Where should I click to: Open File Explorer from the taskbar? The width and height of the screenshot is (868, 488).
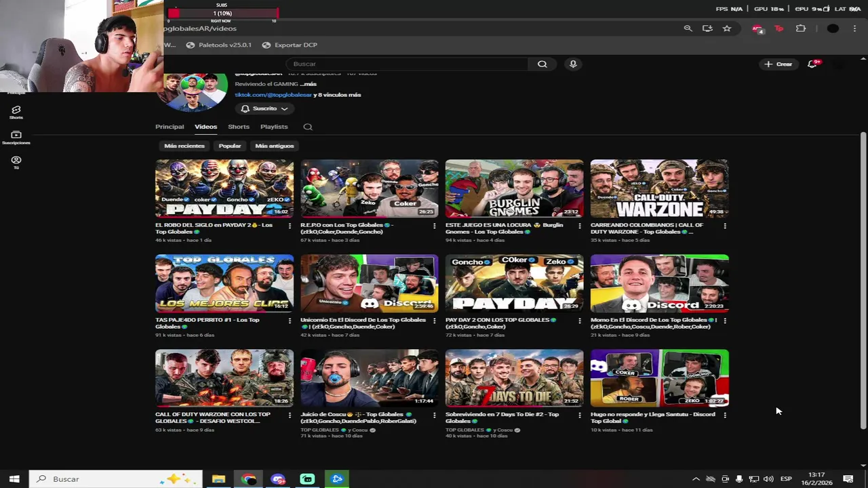pyautogui.click(x=218, y=479)
